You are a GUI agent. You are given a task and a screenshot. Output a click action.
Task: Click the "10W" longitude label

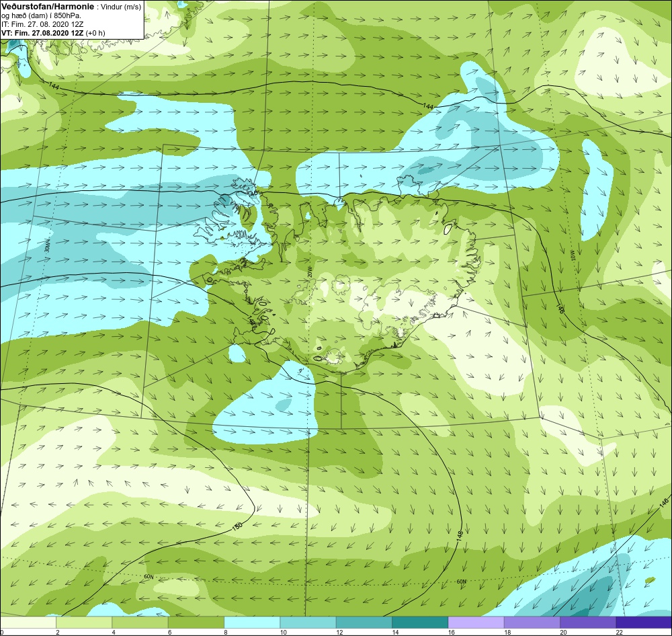tap(573, 256)
